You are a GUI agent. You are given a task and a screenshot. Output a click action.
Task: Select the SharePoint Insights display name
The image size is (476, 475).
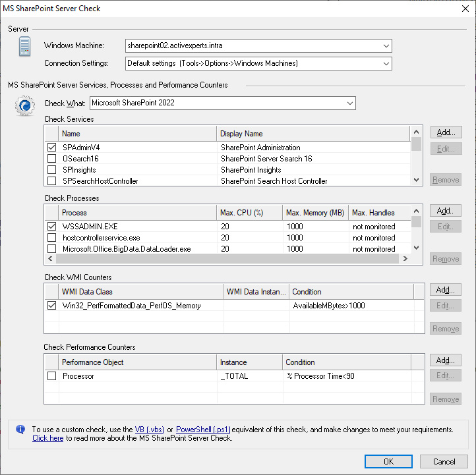(251, 170)
